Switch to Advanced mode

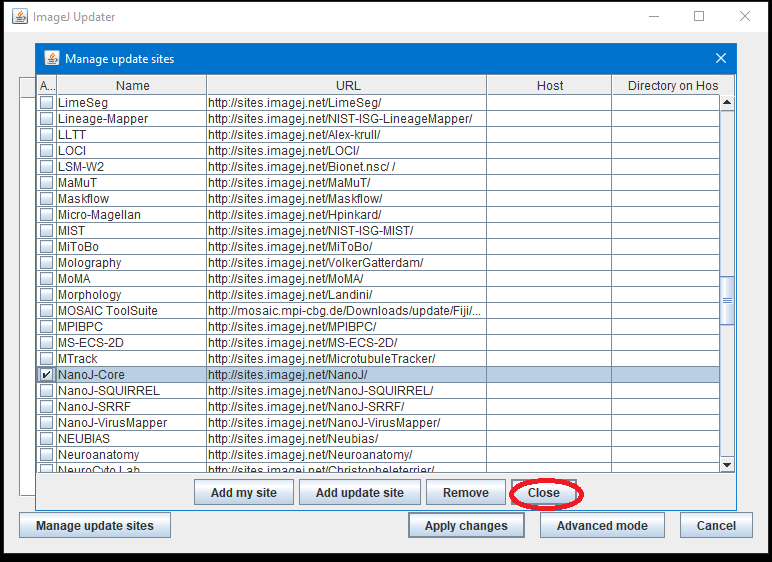pos(602,526)
